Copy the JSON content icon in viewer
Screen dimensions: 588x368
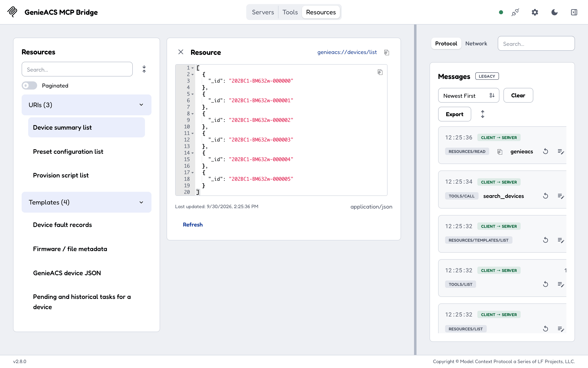[380, 72]
